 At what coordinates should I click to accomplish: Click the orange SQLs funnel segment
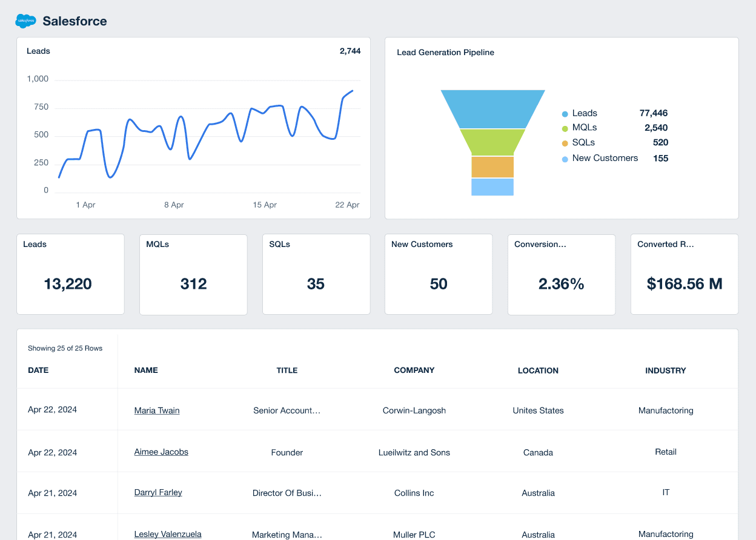point(492,165)
